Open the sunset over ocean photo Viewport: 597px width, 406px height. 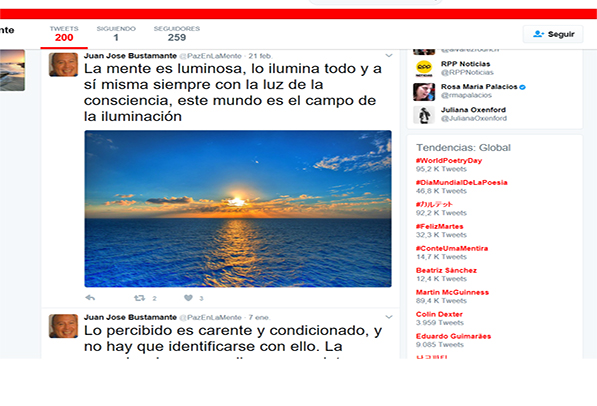point(238,209)
